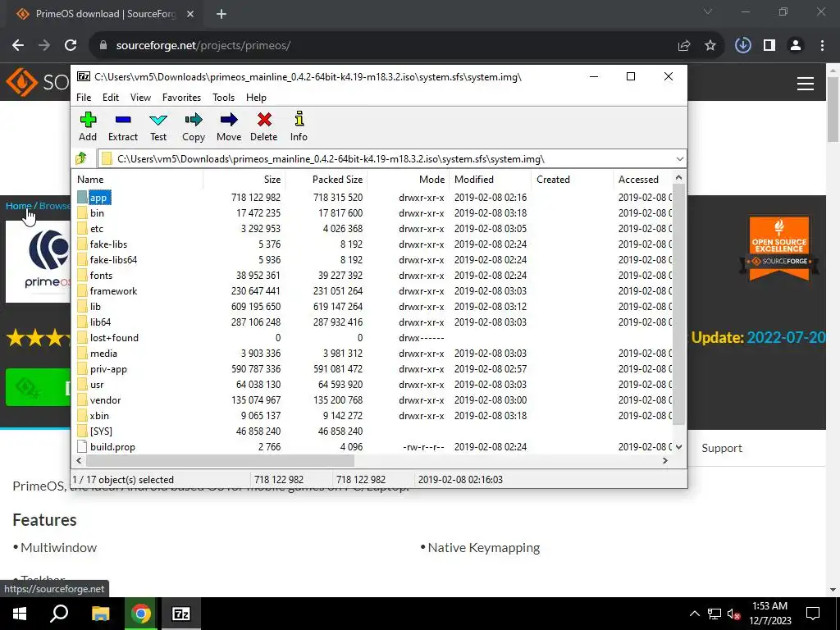The image size is (840, 630).
Task: Open Windows Start menu
Action: click(x=20, y=614)
